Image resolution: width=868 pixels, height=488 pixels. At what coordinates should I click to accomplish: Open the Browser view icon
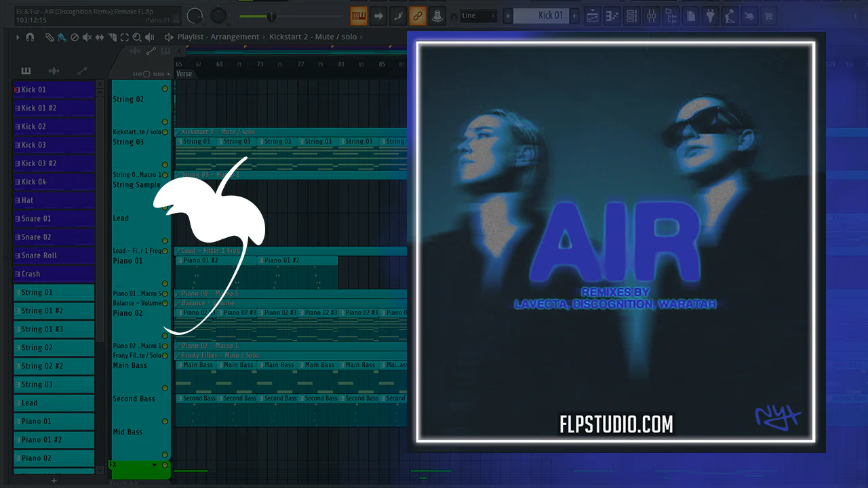point(671,16)
